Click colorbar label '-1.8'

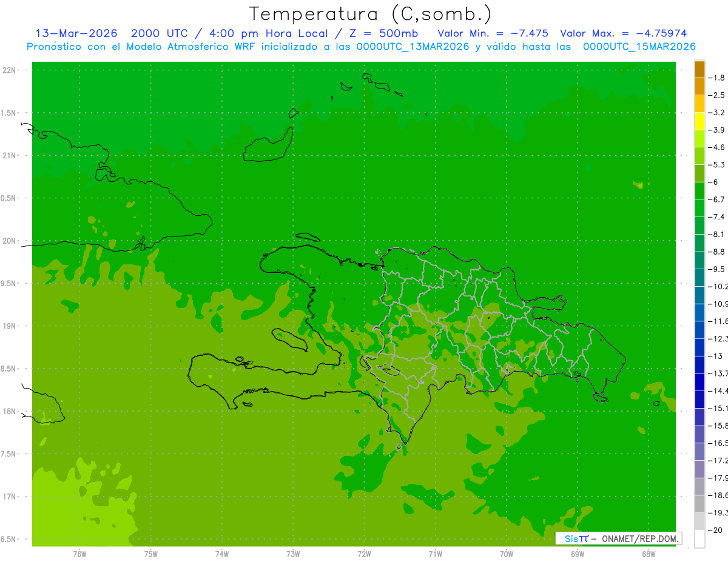point(718,78)
